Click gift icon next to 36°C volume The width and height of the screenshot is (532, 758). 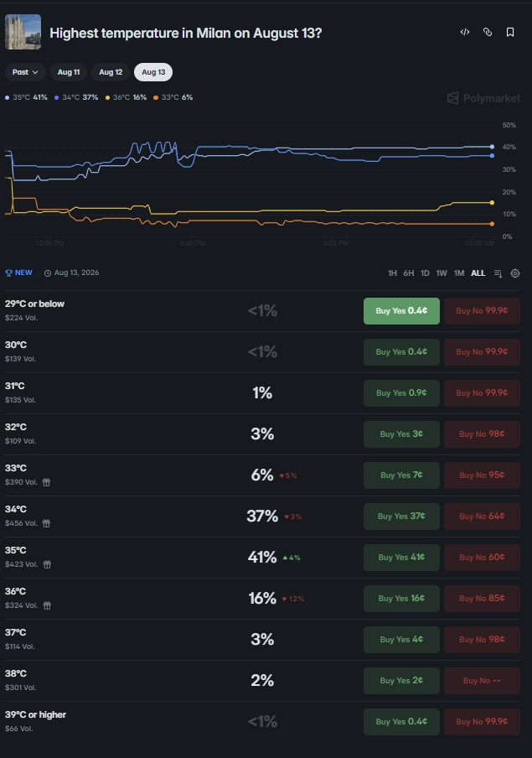coord(47,605)
